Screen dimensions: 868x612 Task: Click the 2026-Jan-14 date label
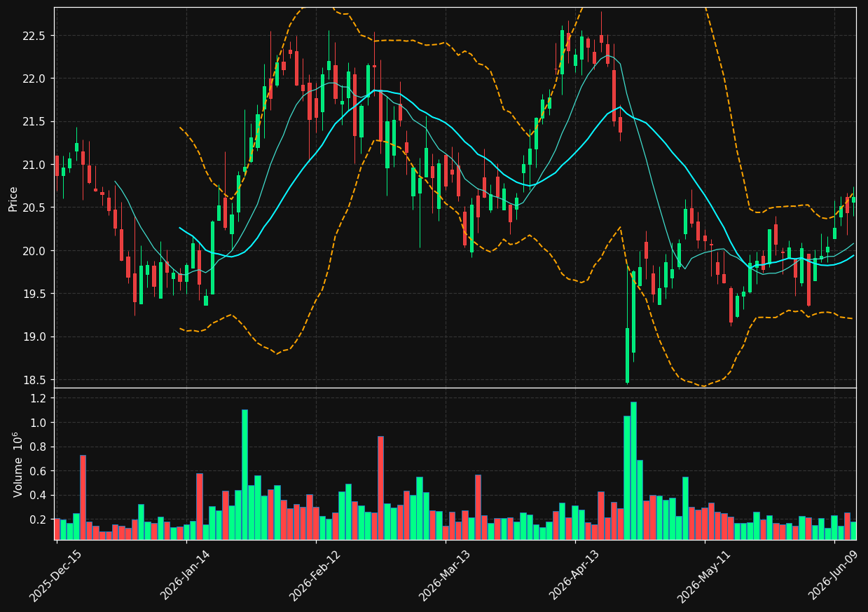(x=186, y=575)
